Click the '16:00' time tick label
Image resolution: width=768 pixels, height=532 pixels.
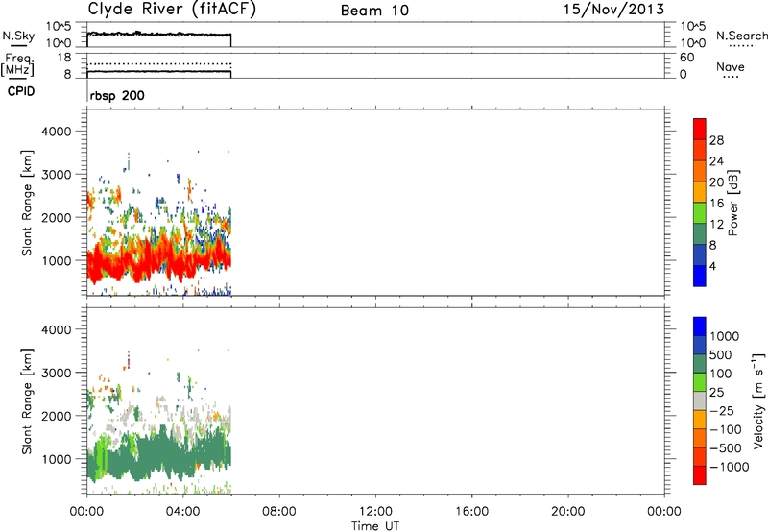click(471, 512)
